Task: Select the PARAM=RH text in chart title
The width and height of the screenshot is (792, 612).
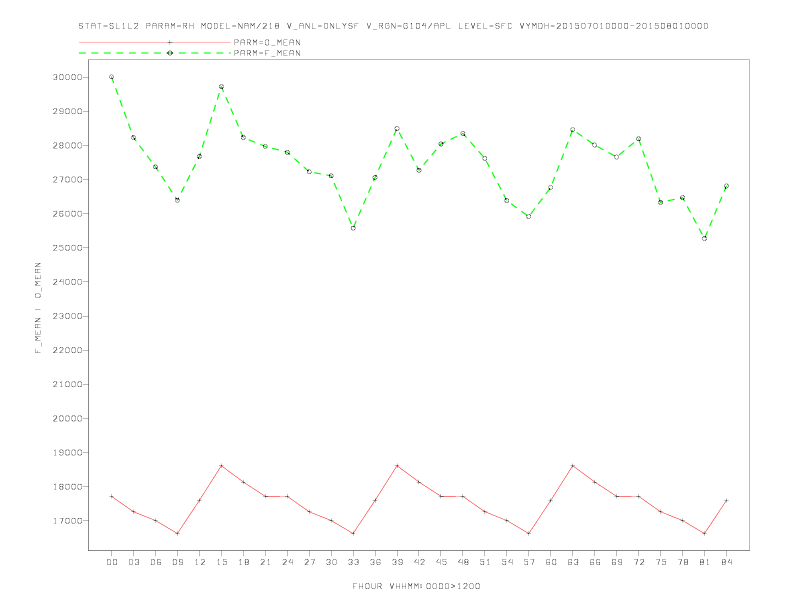Action: coord(170,26)
